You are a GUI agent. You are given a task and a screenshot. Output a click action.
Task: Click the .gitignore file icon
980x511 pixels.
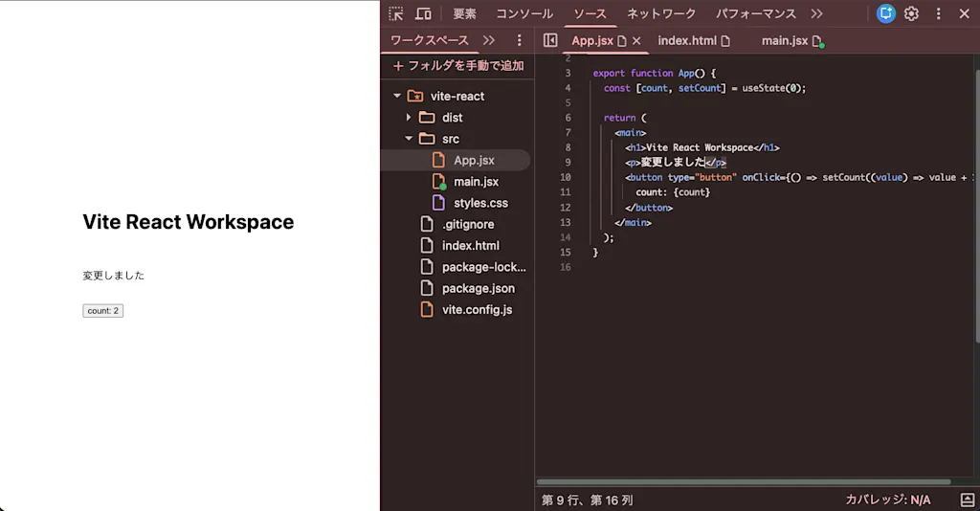pos(427,224)
